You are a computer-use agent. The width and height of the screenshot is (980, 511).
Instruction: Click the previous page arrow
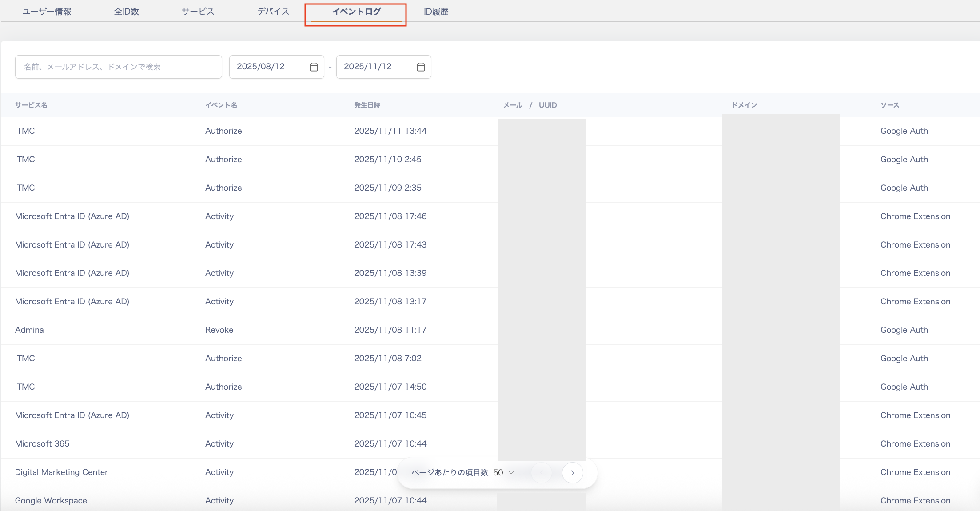542,473
